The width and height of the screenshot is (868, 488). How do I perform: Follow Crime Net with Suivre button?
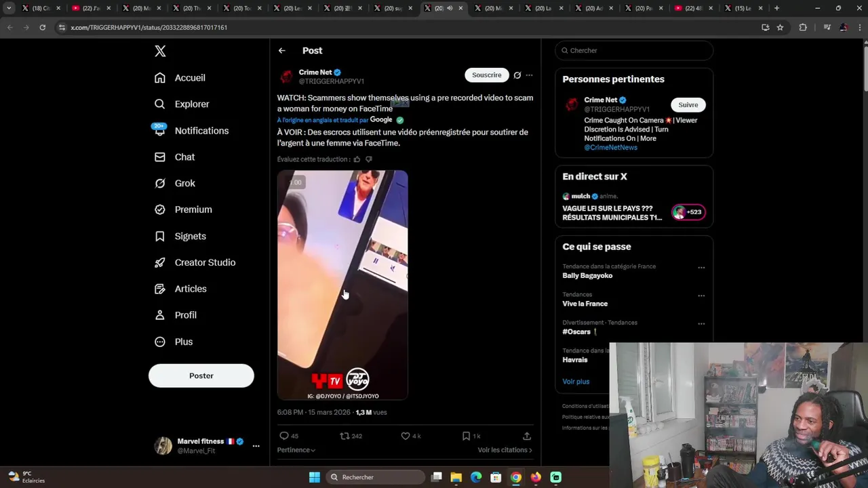point(688,105)
